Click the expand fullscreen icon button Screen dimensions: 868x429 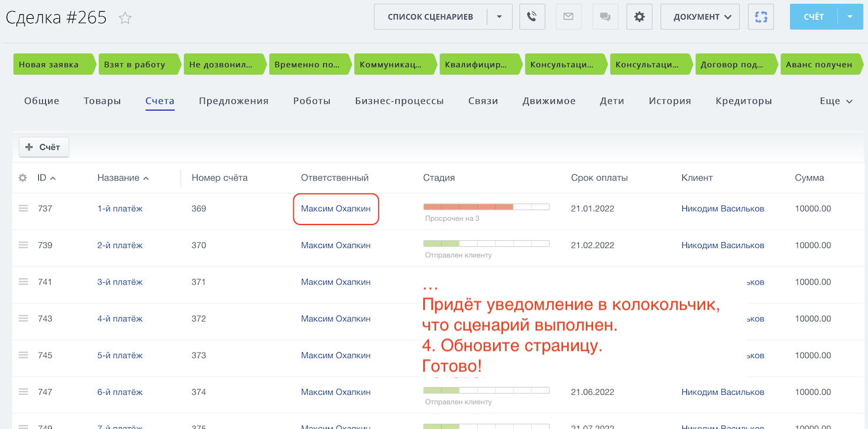(761, 17)
